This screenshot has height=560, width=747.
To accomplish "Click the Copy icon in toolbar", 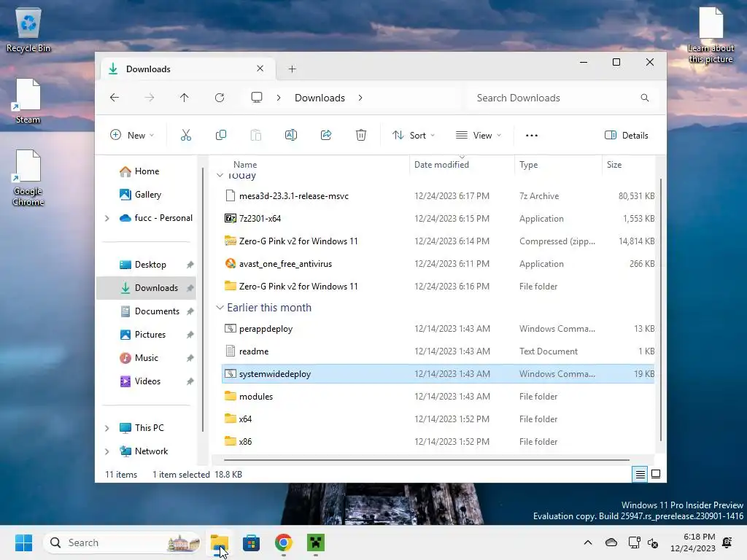I will point(220,135).
